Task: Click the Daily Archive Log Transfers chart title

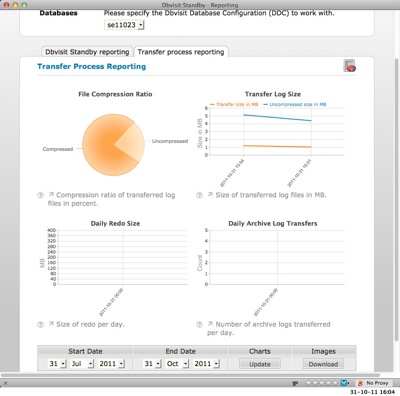Action: [x=273, y=224]
